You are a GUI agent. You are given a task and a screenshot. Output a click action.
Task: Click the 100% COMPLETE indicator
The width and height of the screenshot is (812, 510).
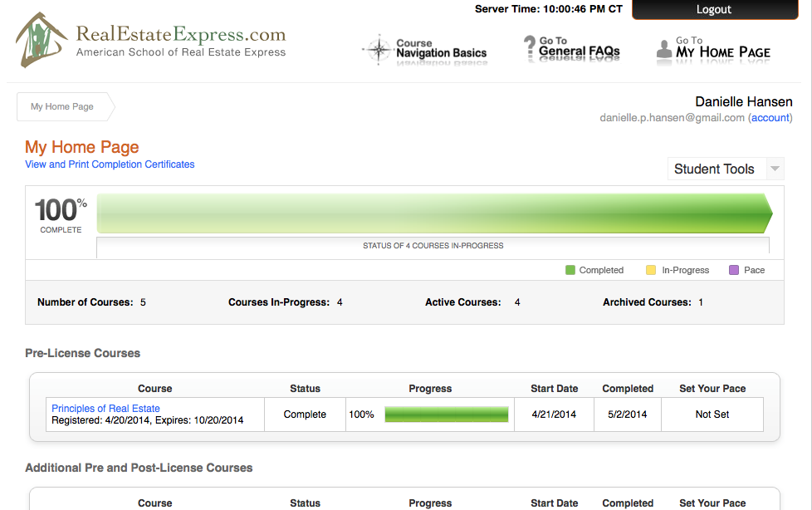[61, 215]
